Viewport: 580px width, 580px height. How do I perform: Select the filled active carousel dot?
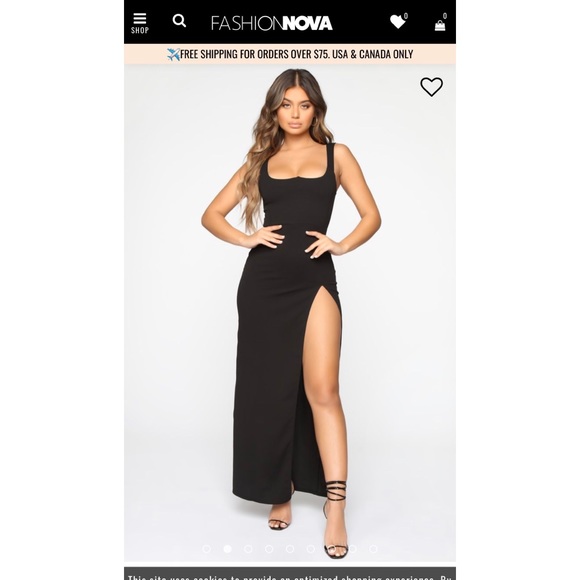coord(227,549)
